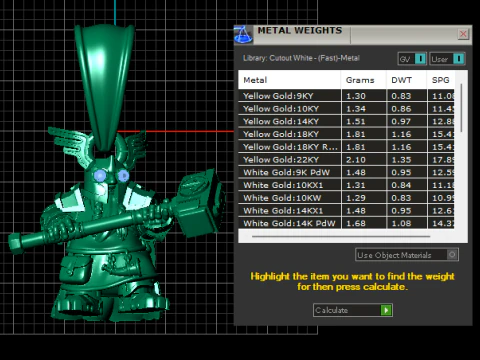Click the SPG column header
The height and width of the screenshot is (360, 480).
441,80
